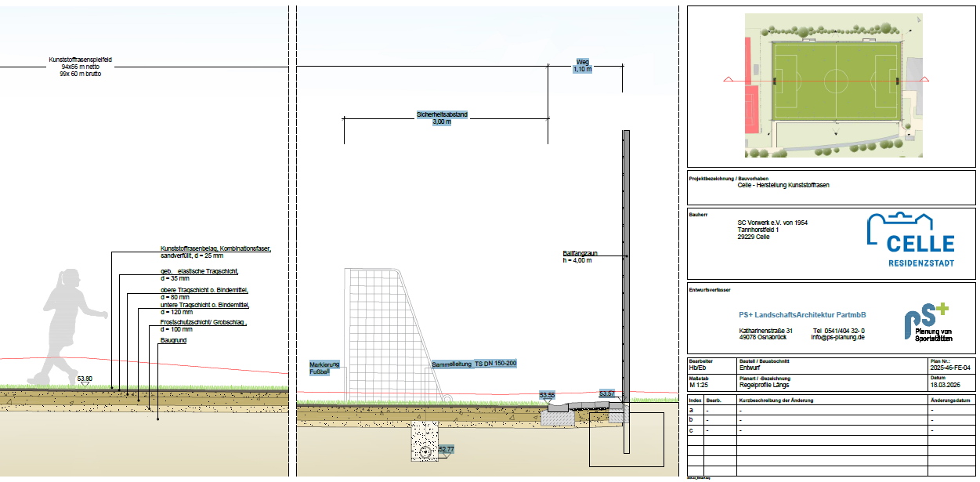
Task: Click the Ballfangzaun h = 4,00 m label
Action: pyautogui.click(x=580, y=256)
